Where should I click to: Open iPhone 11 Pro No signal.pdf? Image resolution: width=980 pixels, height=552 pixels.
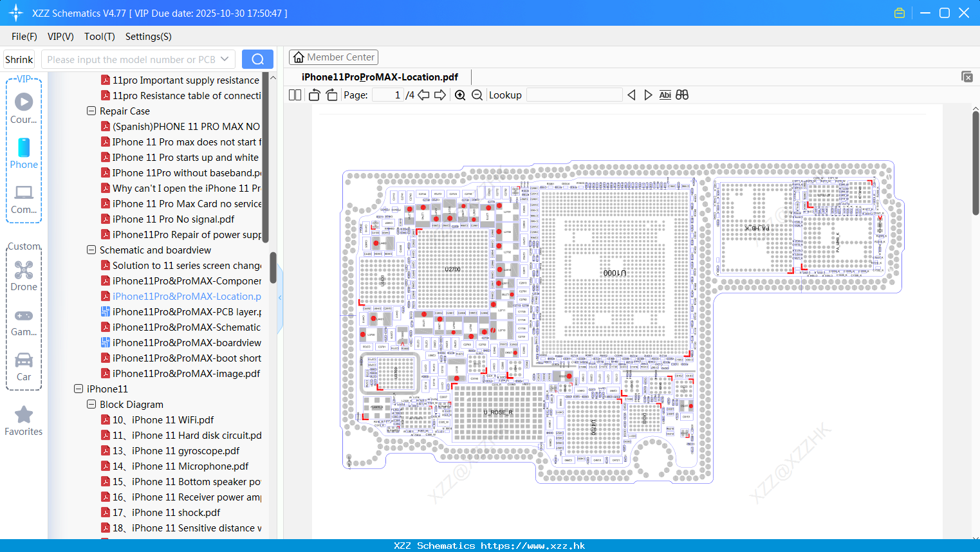pos(167,219)
